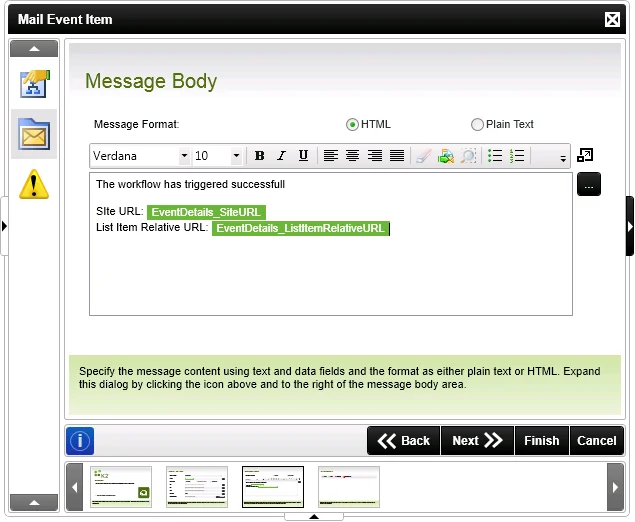The image size is (635, 522).
Task: Click the EventDetails_ListItemRelativeURL data field
Action: pos(300,228)
